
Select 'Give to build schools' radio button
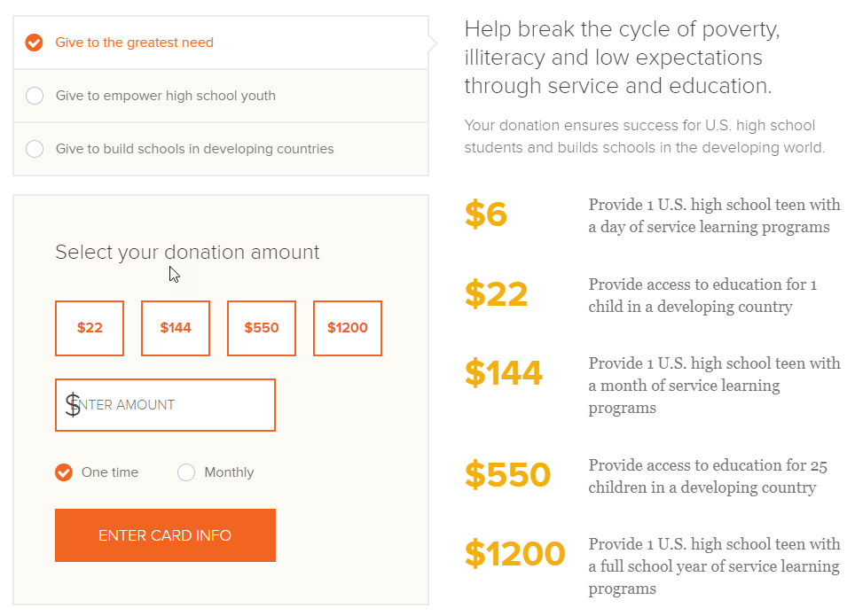point(35,149)
